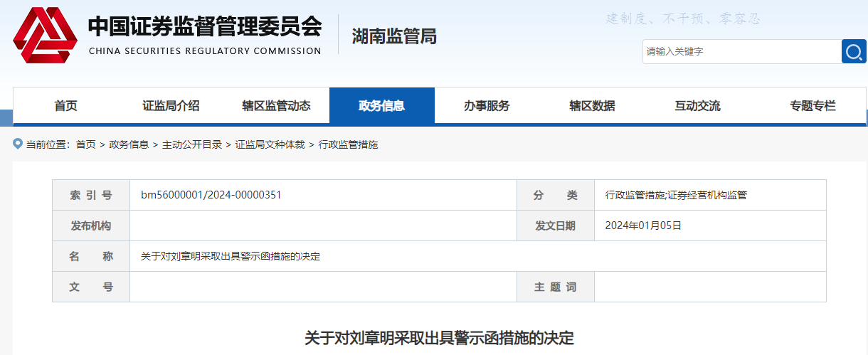Click the 政务信息 breadcrumb link
This screenshot has width=868, height=355.
(129, 144)
